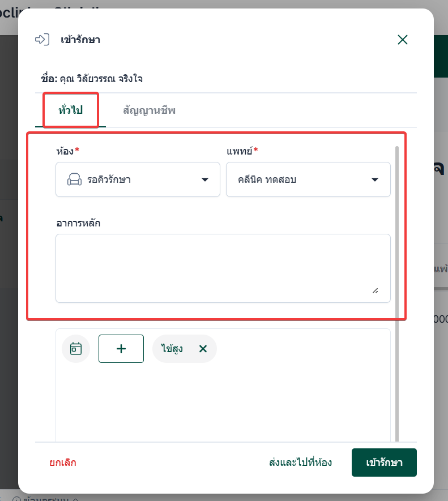Image resolution: width=448 pixels, height=501 pixels.
Task: Click the calendar icon button
Action: 76,349
